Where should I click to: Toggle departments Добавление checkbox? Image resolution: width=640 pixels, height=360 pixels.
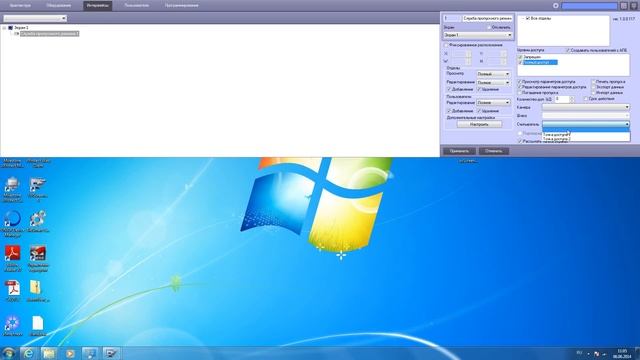coord(449,89)
